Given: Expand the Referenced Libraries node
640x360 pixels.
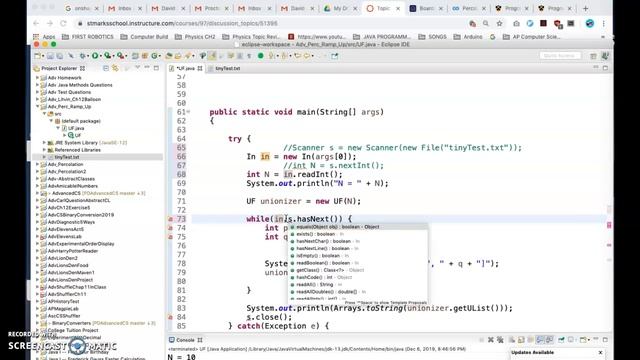Looking at the screenshot, I should [x=44, y=150].
